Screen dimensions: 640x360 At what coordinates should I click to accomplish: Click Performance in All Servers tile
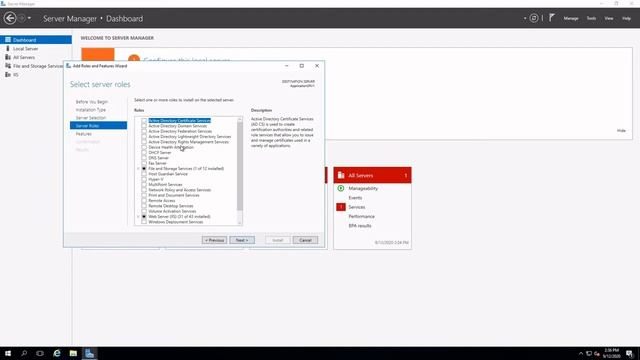coord(361,216)
